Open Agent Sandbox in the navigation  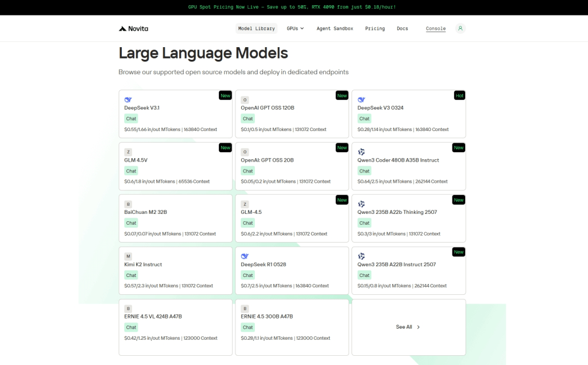335,29
